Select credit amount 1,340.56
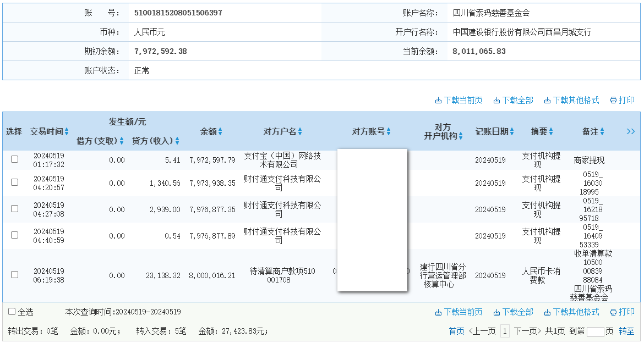This screenshot has width=644, height=343. click(165, 183)
